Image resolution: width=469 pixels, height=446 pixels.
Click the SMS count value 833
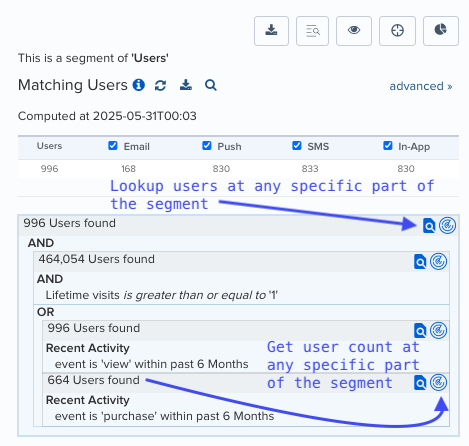click(x=310, y=169)
